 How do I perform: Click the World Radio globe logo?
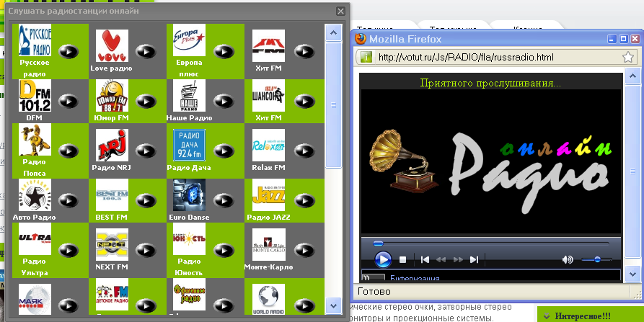(x=268, y=300)
